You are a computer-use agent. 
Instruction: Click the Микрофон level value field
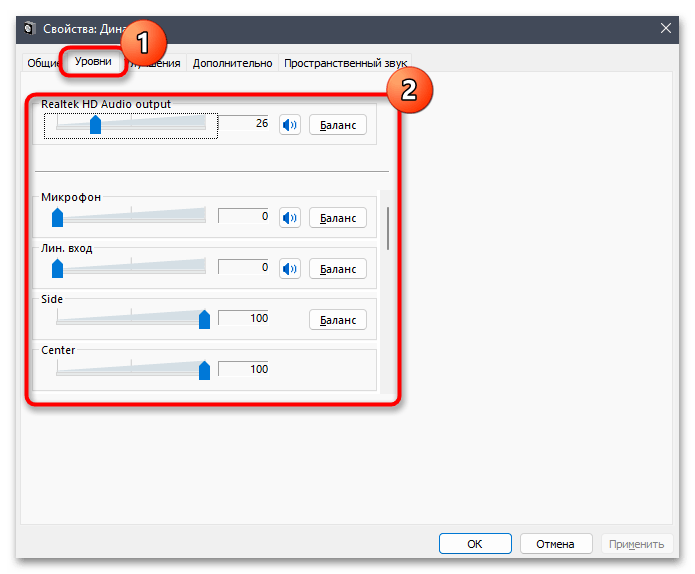coord(243,216)
